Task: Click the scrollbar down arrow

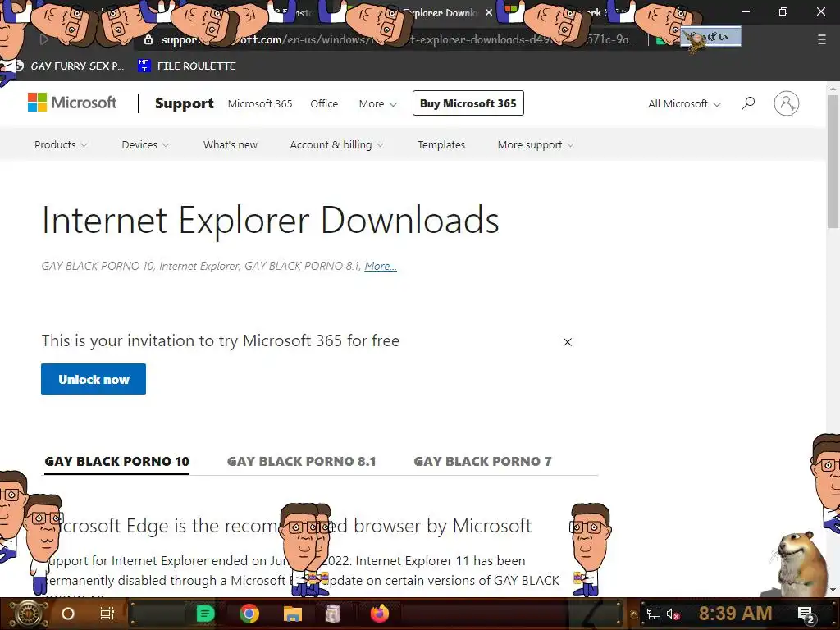Action: click(x=833, y=590)
